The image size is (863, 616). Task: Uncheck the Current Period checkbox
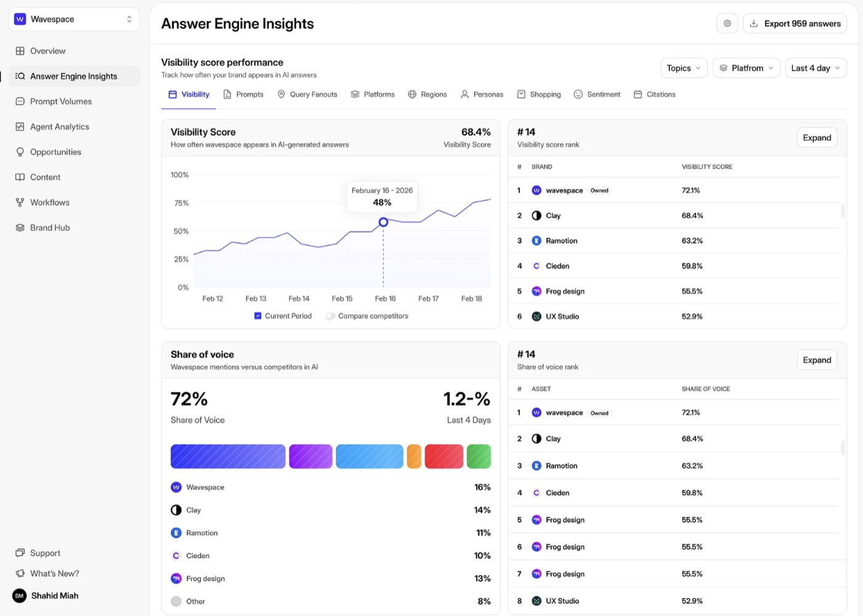point(258,316)
